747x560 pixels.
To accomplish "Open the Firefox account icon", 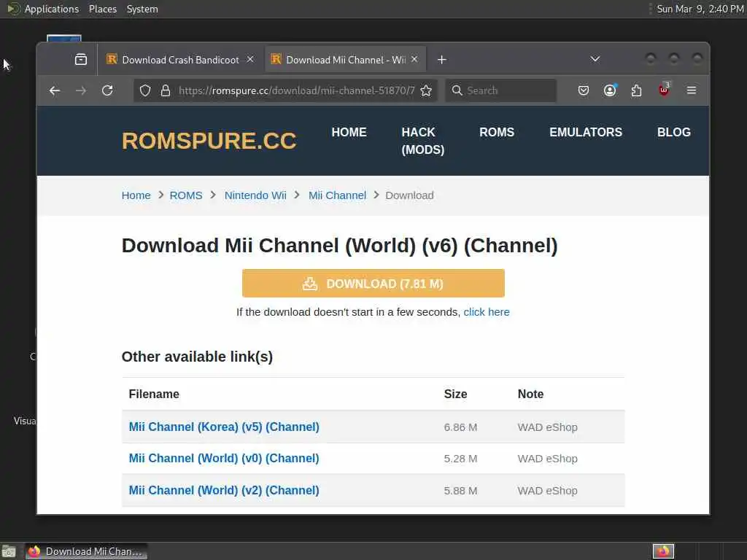I will tap(610, 90).
